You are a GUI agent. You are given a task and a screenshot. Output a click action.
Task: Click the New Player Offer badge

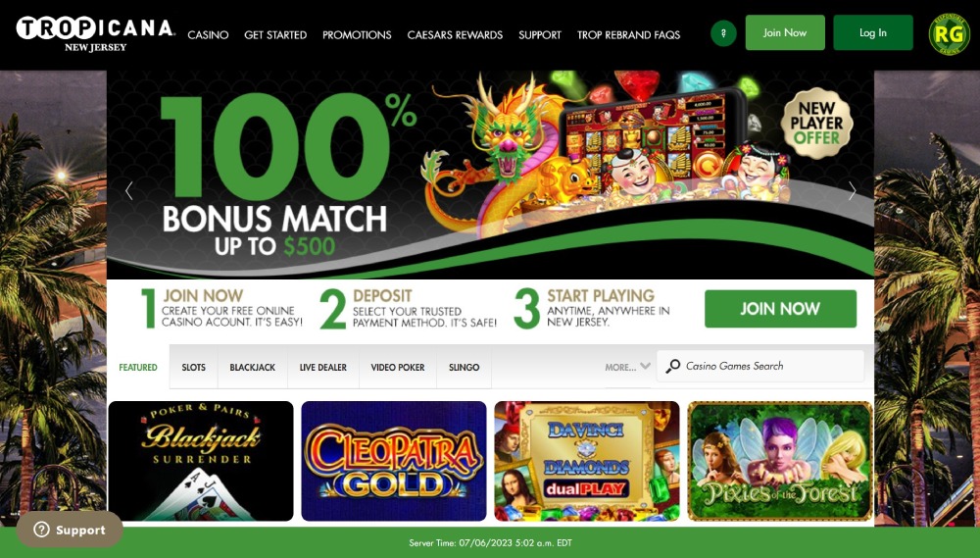tap(816, 124)
